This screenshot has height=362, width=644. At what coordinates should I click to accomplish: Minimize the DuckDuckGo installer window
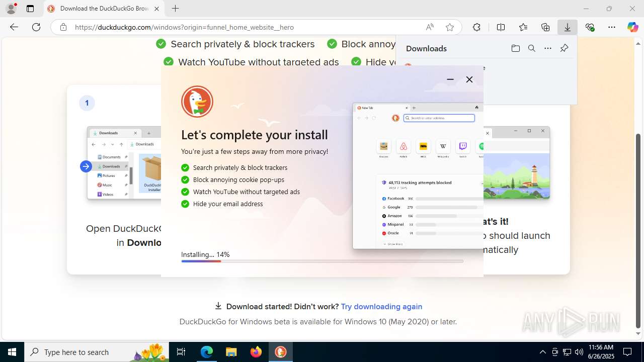(x=450, y=79)
